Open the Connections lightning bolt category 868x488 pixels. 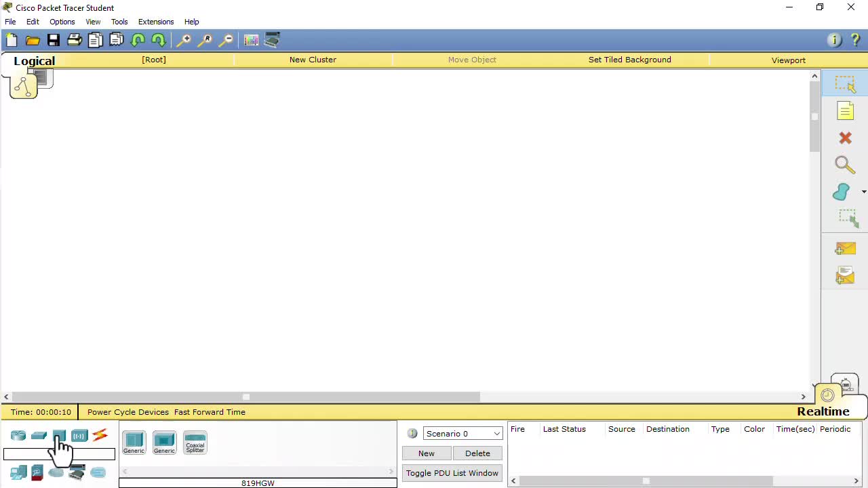click(100, 436)
